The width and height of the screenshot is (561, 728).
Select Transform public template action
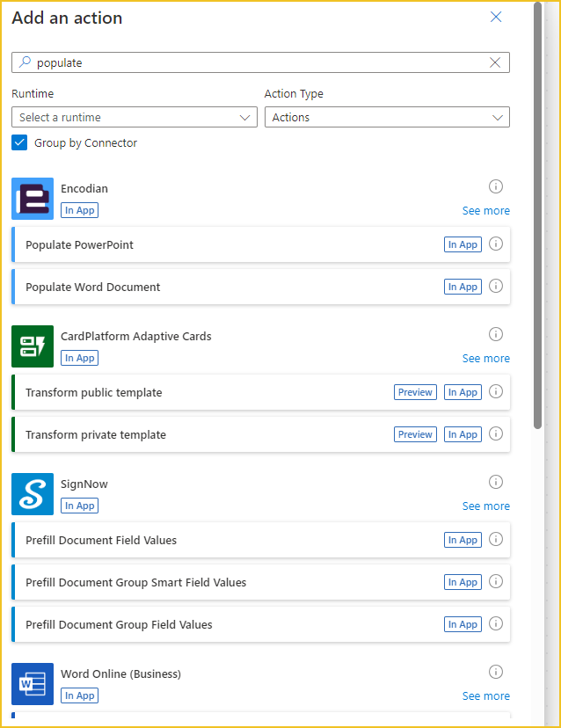[x=260, y=392]
